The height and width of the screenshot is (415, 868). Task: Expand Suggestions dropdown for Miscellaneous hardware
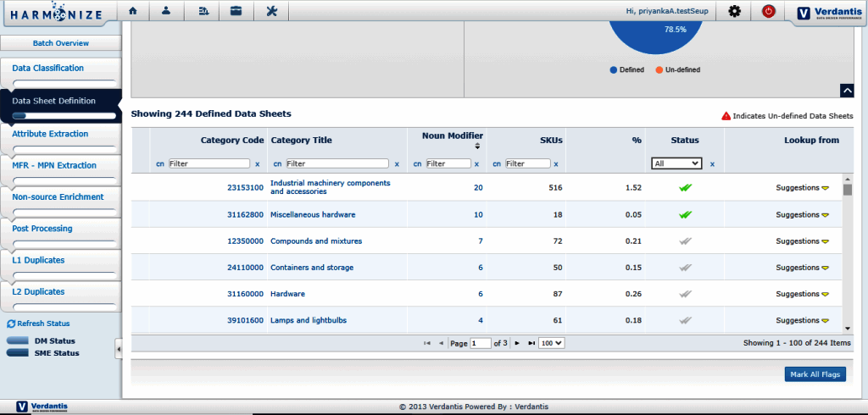(824, 215)
